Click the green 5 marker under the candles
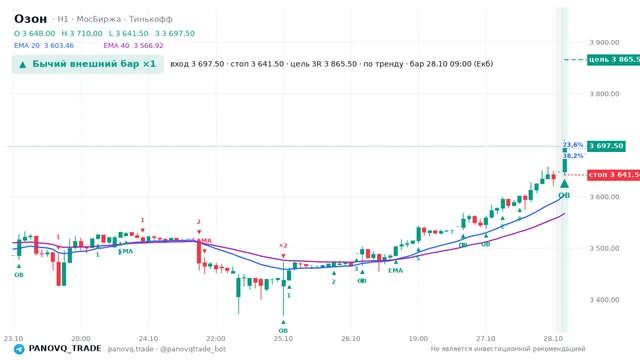Image resolution: width=640 pixels, height=360 pixels. pos(418,259)
